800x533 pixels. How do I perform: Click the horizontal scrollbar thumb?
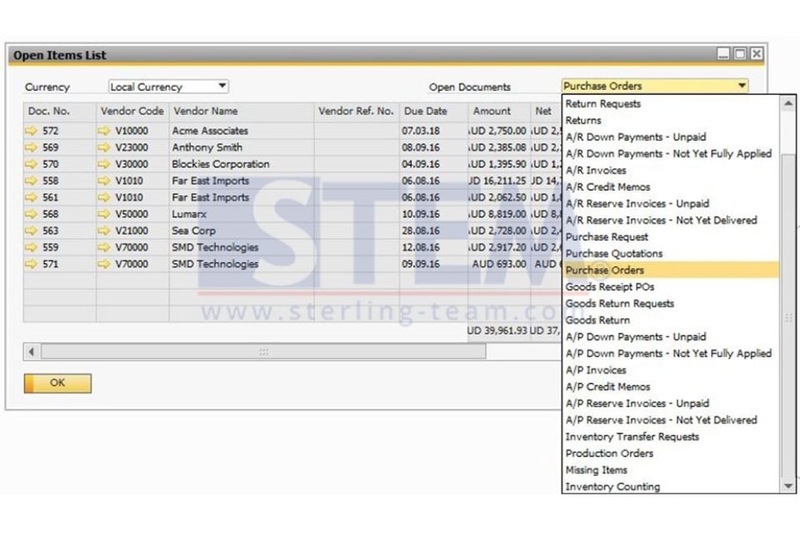(263, 352)
